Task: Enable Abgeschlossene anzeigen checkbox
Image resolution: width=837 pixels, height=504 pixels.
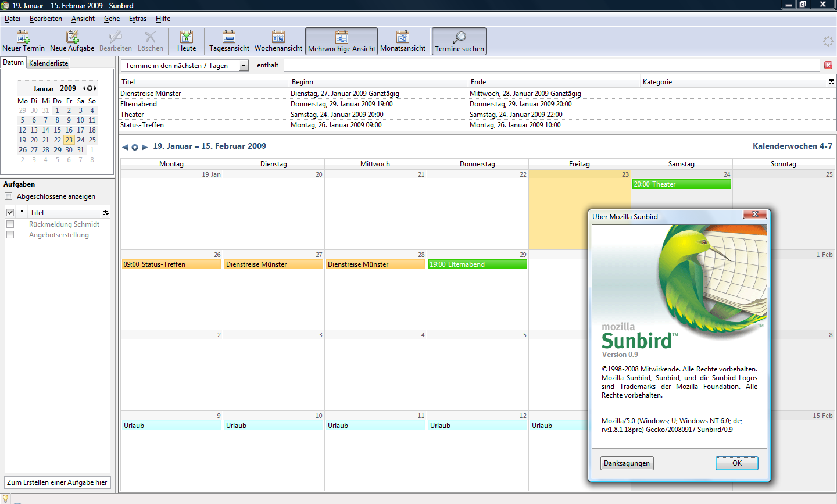Action: [9, 196]
